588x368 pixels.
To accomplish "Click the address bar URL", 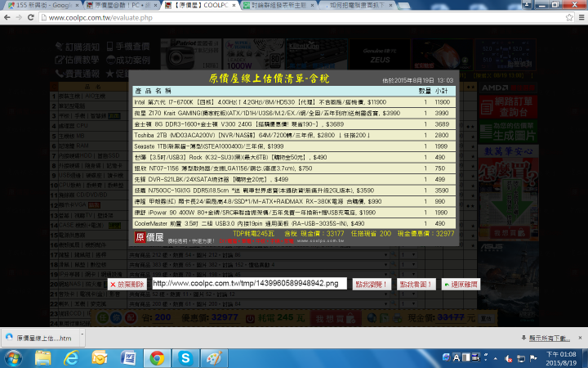I will click(x=100, y=18).
